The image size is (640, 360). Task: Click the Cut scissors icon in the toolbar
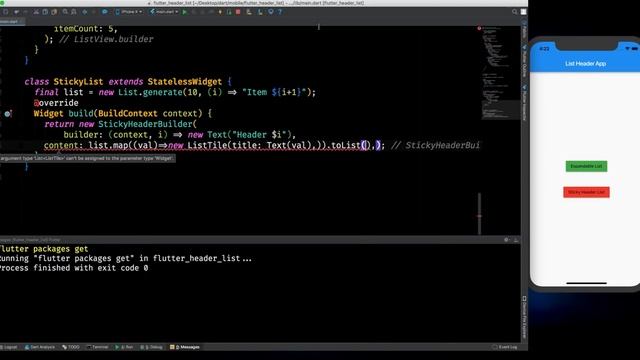click(36, 12)
